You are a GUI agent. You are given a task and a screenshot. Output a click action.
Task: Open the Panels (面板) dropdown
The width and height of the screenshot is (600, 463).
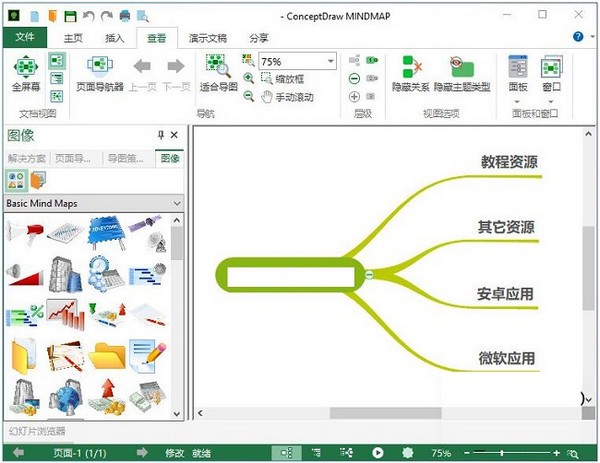[x=518, y=74]
